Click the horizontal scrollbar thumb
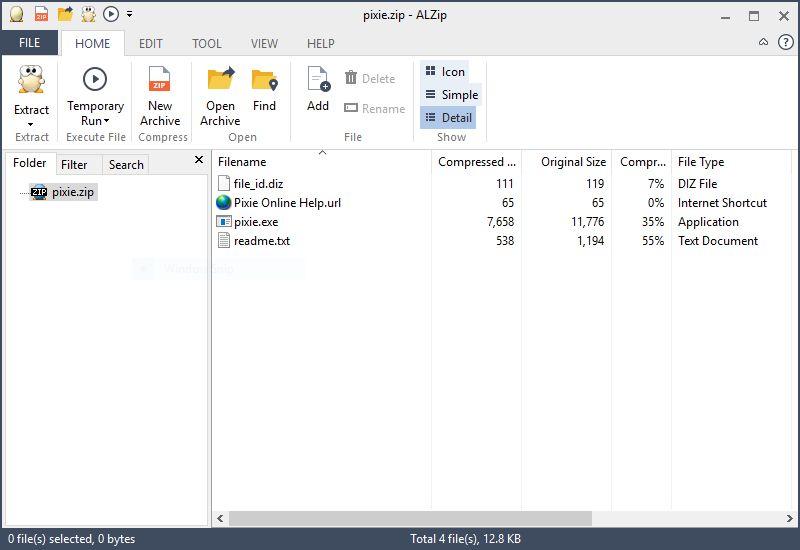This screenshot has width=800, height=550. (410, 518)
